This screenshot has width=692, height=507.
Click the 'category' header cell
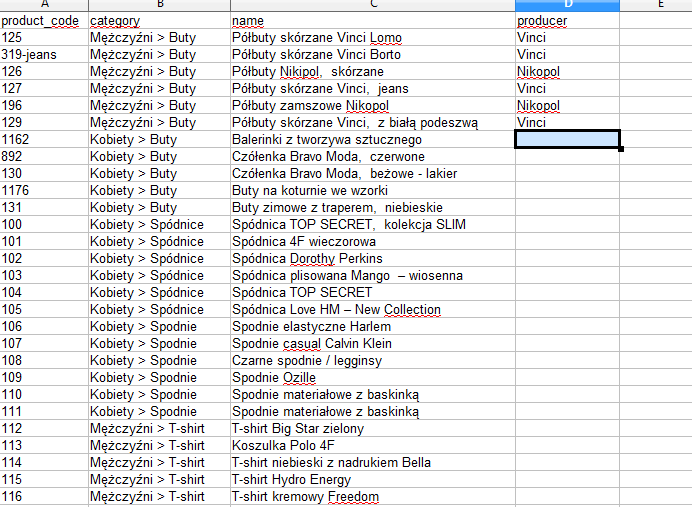[x=159, y=21]
